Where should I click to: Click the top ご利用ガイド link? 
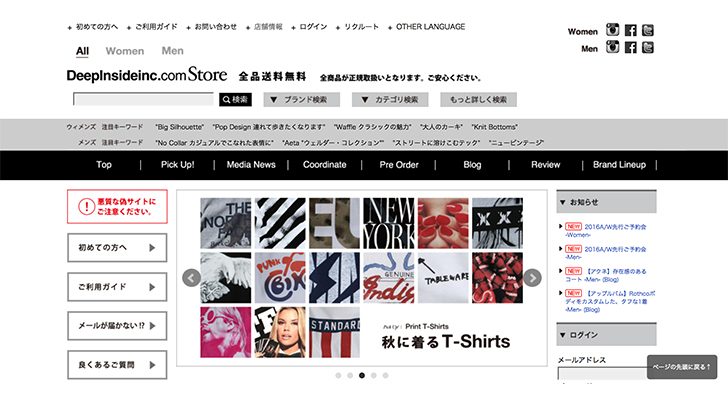pos(156,27)
